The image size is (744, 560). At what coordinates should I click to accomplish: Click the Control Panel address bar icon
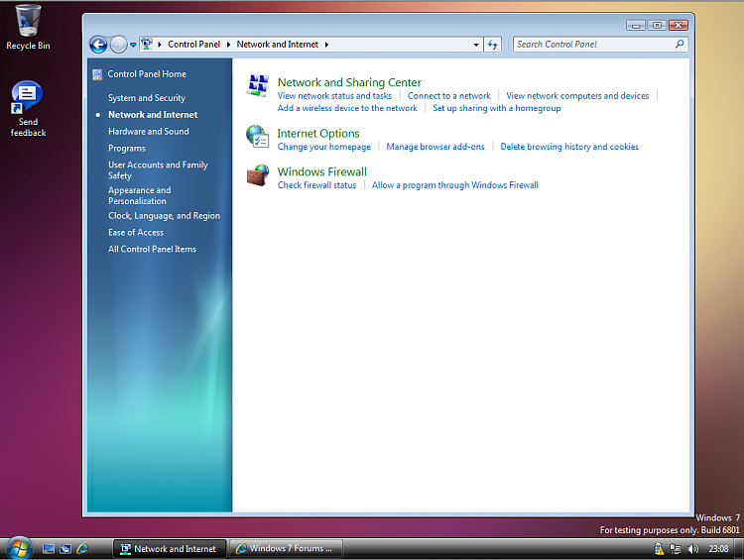point(147,44)
